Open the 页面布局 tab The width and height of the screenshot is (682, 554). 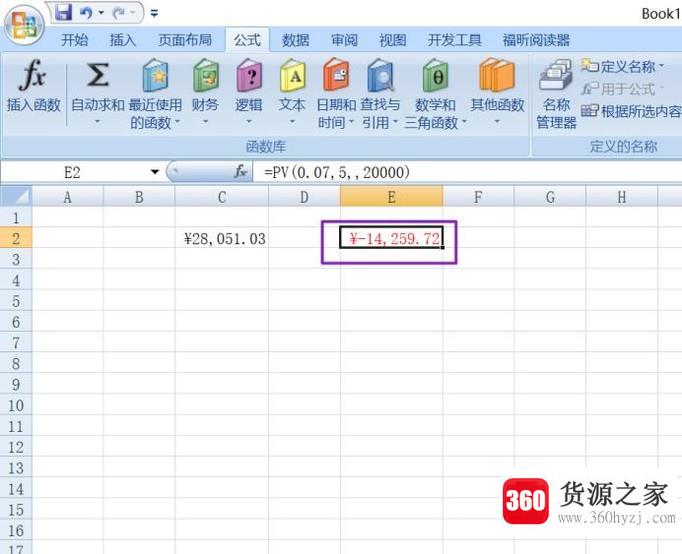point(185,40)
